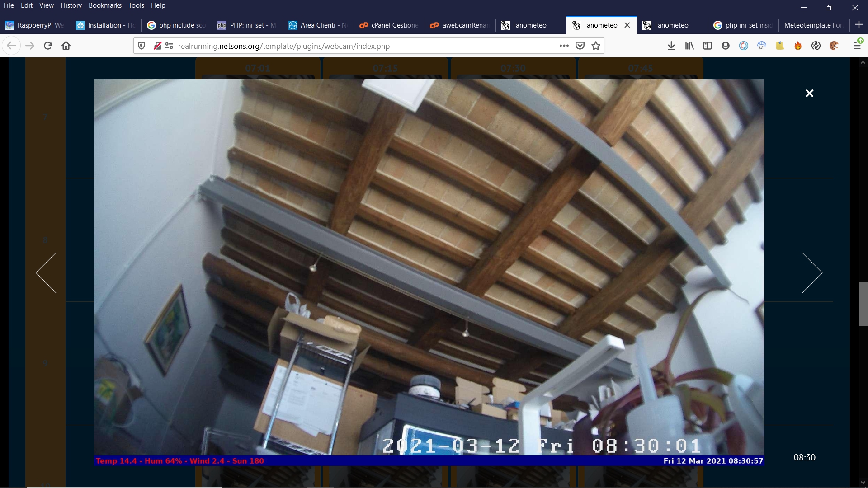Screen dimensions: 868x488
Task: Open the Firefox hamburger menu
Action: pos(857,46)
